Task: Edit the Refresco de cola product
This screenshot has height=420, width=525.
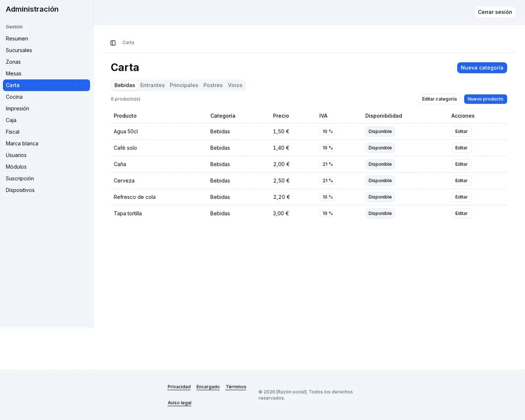Action: click(462, 197)
